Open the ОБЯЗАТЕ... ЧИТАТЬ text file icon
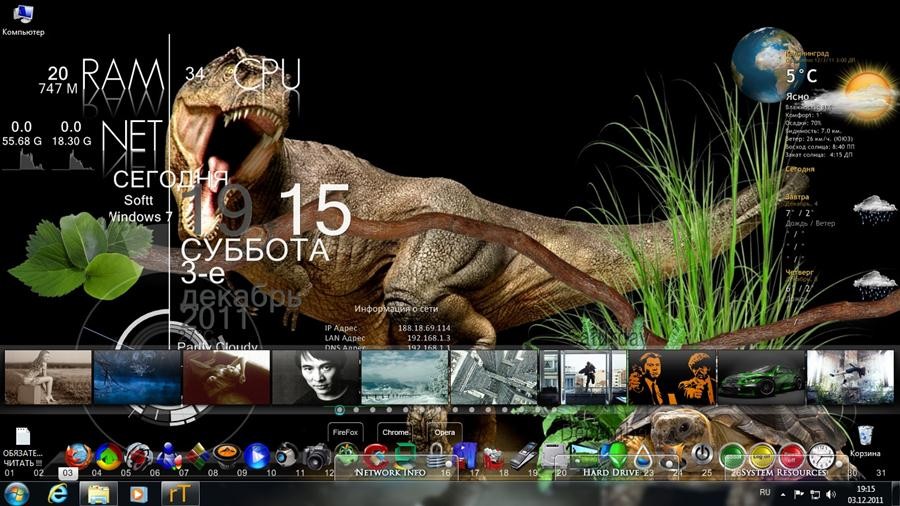Screen dimensions: 900x506 pos(23,446)
